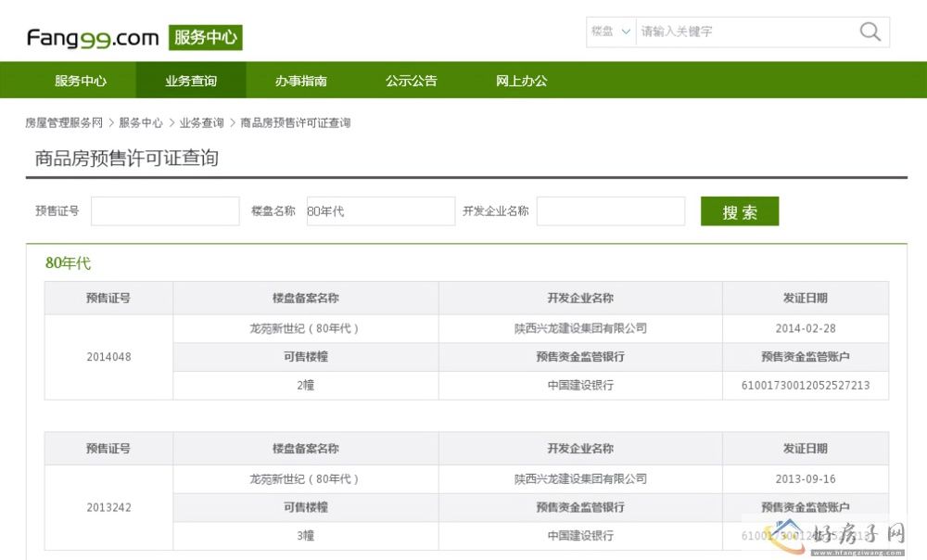Click the 楼盘名称 field containing 80年代
This screenshot has height=560, width=927.
[380, 211]
